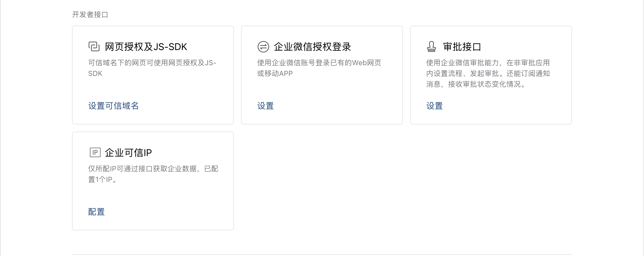This screenshot has width=644, height=256.
Task: Open 设置 link under 企业微信授权登录
Action: click(265, 106)
